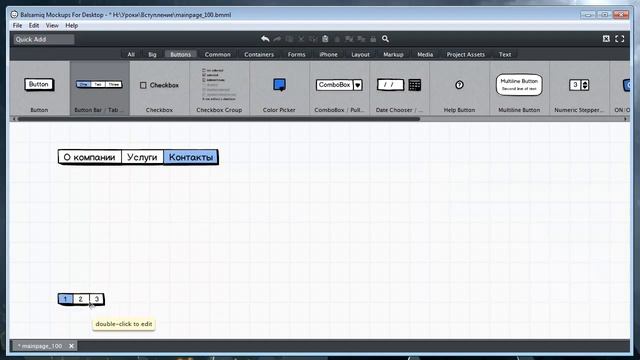Click the hide UI library icon at top right
The height and width of the screenshot is (360, 640).
(x=606, y=39)
